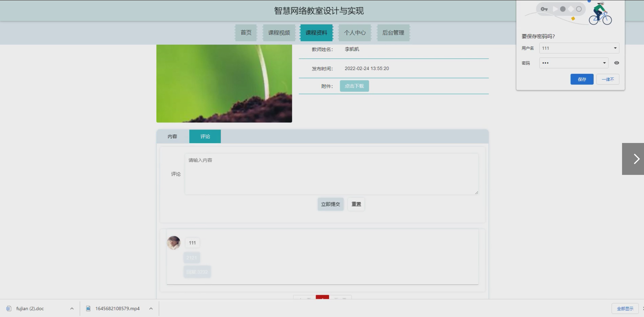Open 课程视频 in the navigation bar

[x=279, y=33]
